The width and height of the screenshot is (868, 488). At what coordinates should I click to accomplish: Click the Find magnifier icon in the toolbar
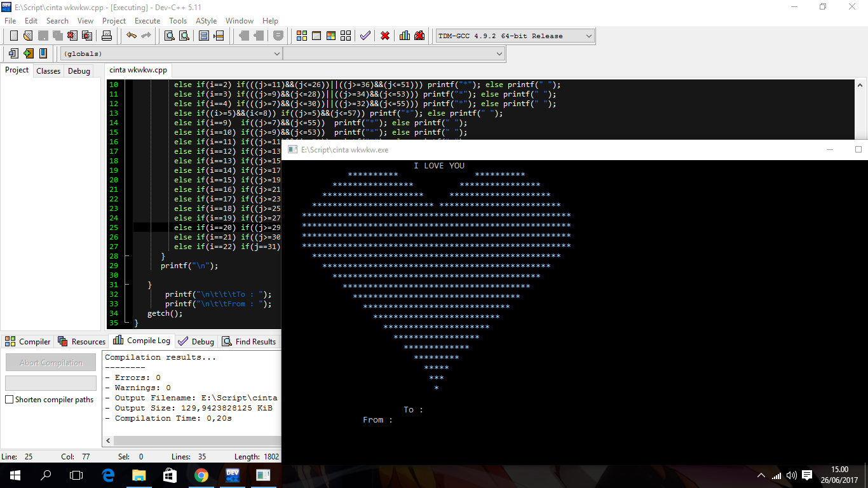(x=170, y=36)
